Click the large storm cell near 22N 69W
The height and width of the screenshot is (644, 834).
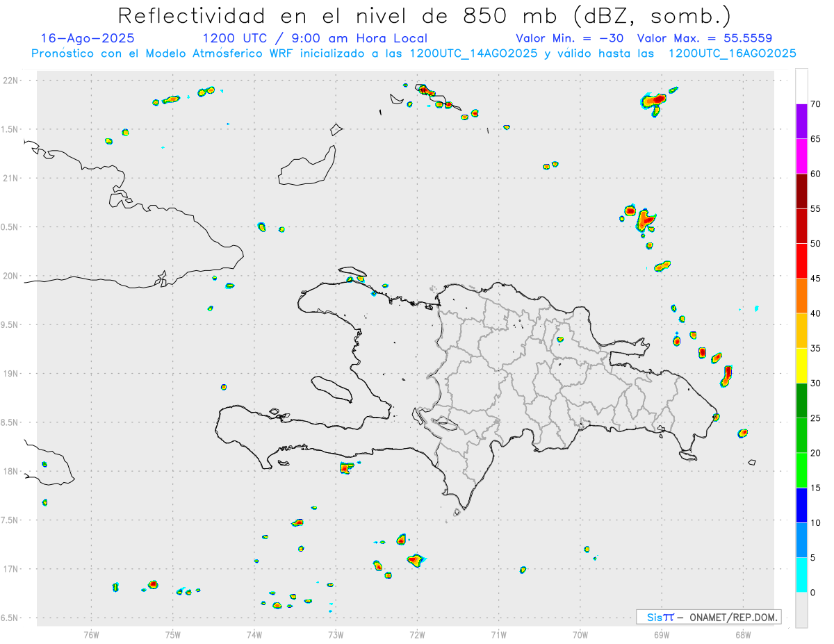point(653,101)
